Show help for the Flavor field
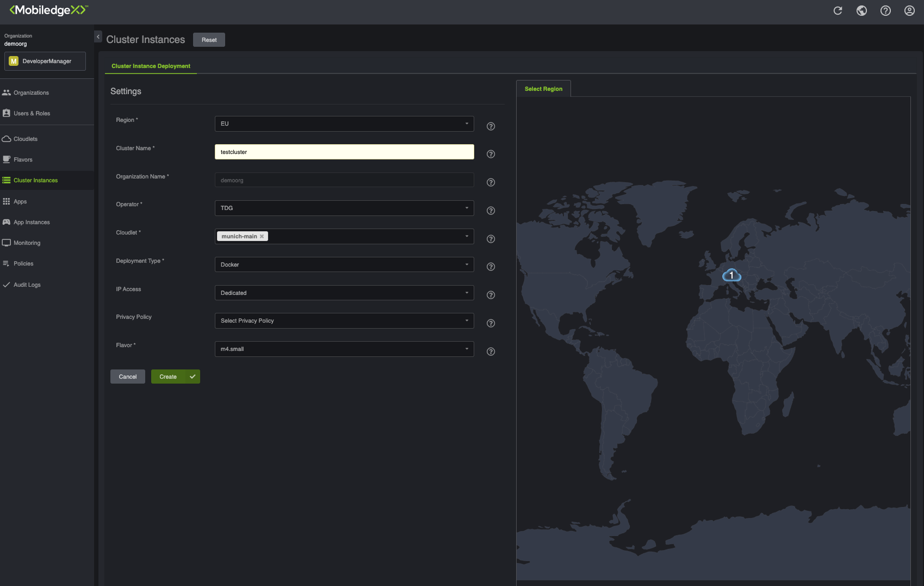The width and height of the screenshot is (924, 586). point(491,351)
